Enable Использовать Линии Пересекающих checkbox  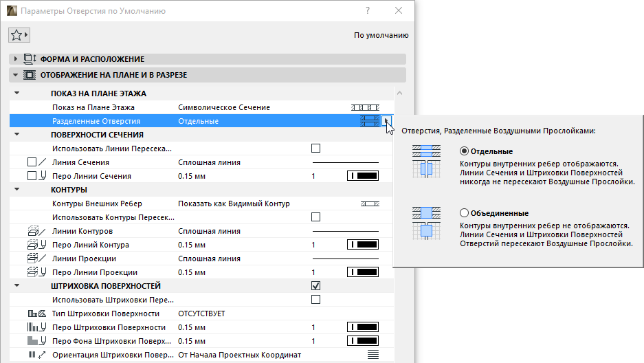[x=315, y=148]
